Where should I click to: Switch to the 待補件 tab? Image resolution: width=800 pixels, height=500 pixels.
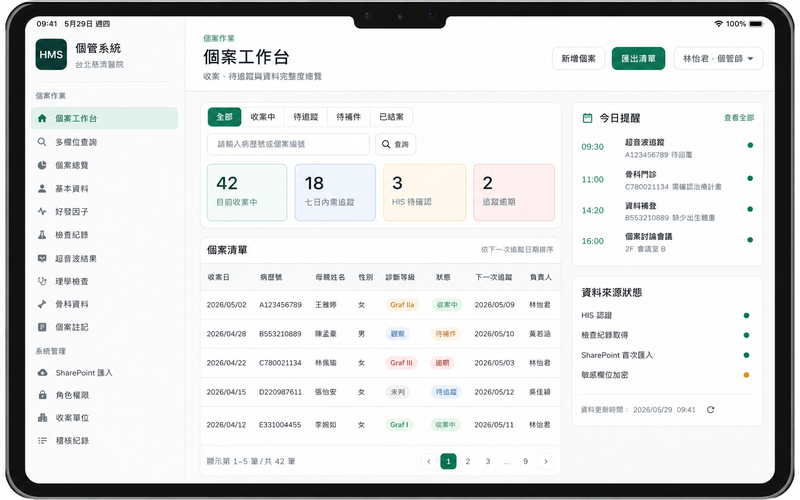tap(348, 117)
